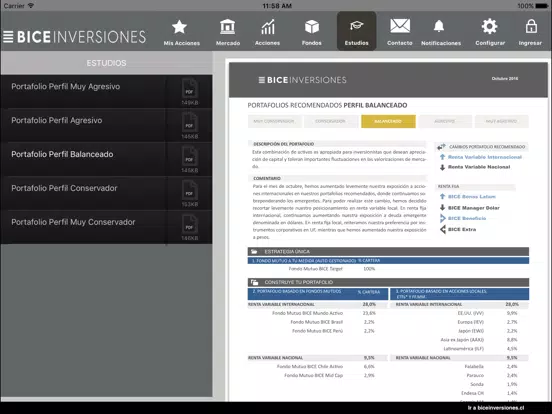Tap PDF icon for Muy Conservador portfolio
The height and width of the screenshot is (414, 552).
click(189, 224)
